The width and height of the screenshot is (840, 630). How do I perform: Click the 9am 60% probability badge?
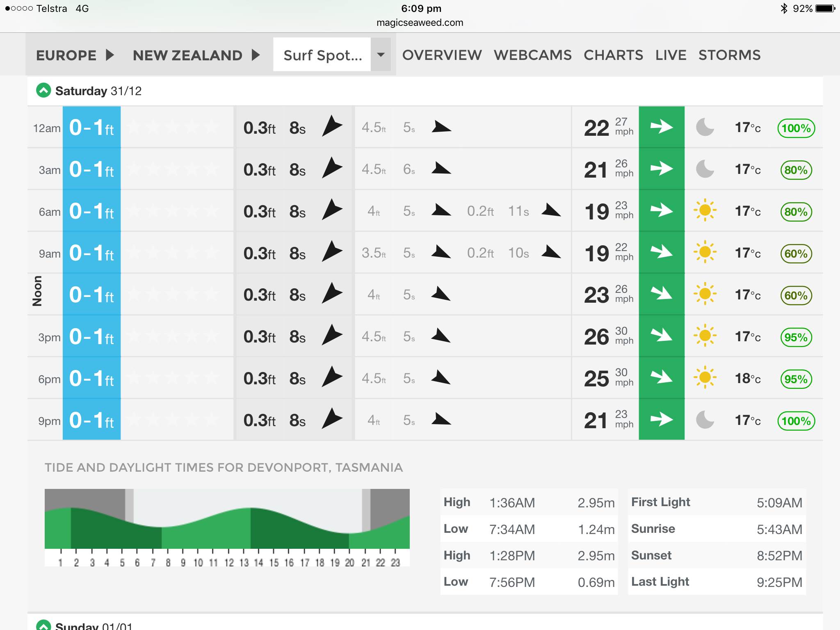click(x=796, y=253)
